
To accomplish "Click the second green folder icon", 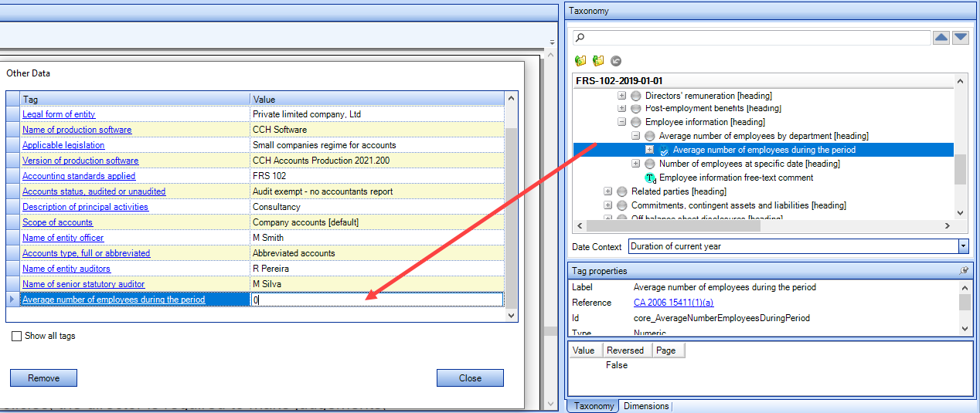I will pyautogui.click(x=598, y=61).
